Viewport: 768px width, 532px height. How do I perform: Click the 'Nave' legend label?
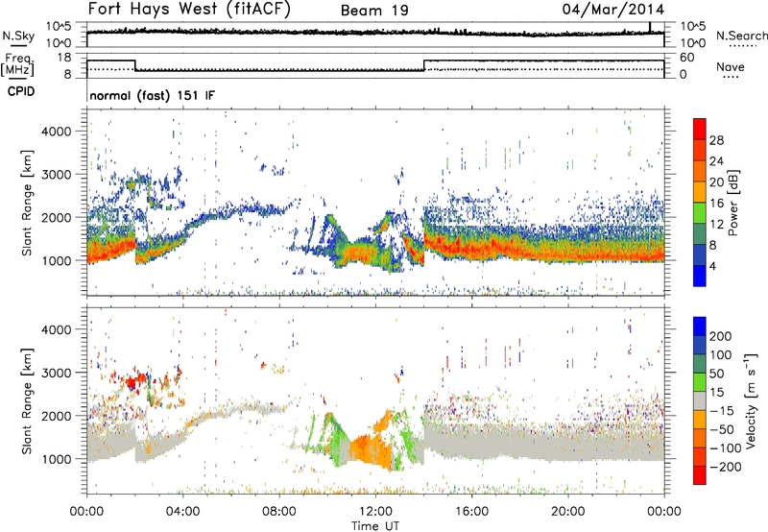731,66
